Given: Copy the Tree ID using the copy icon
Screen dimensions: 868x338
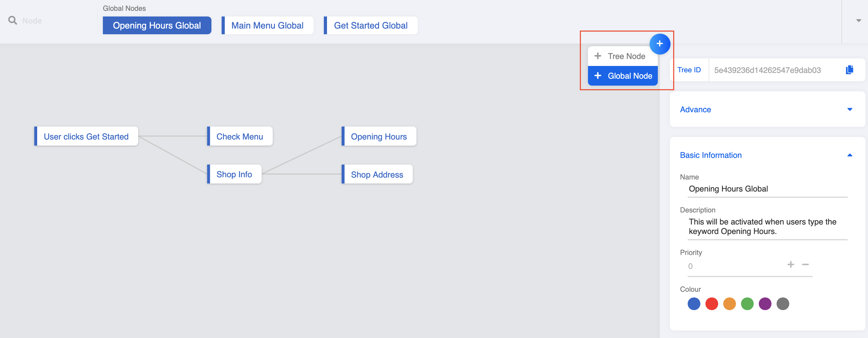Looking at the screenshot, I should [x=850, y=70].
